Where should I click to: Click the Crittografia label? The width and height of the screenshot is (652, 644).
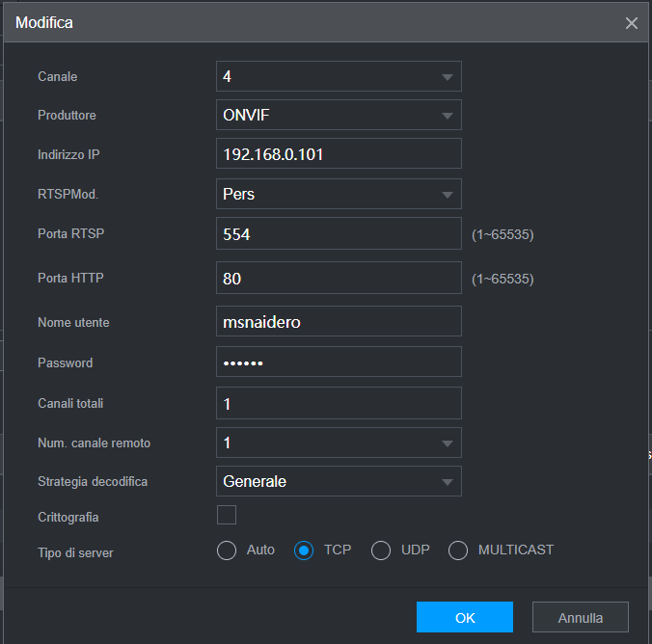click(x=68, y=517)
